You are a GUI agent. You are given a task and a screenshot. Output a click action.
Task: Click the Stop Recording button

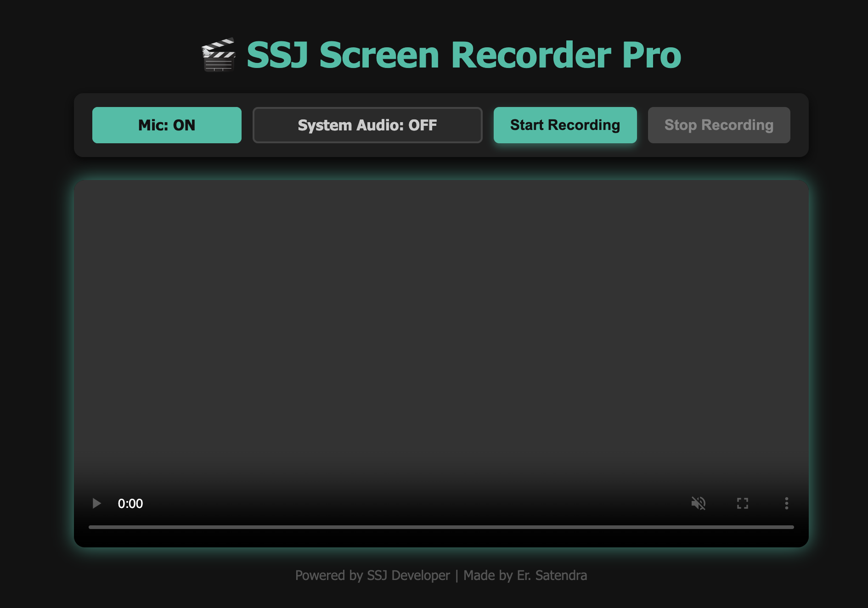coord(719,125)
